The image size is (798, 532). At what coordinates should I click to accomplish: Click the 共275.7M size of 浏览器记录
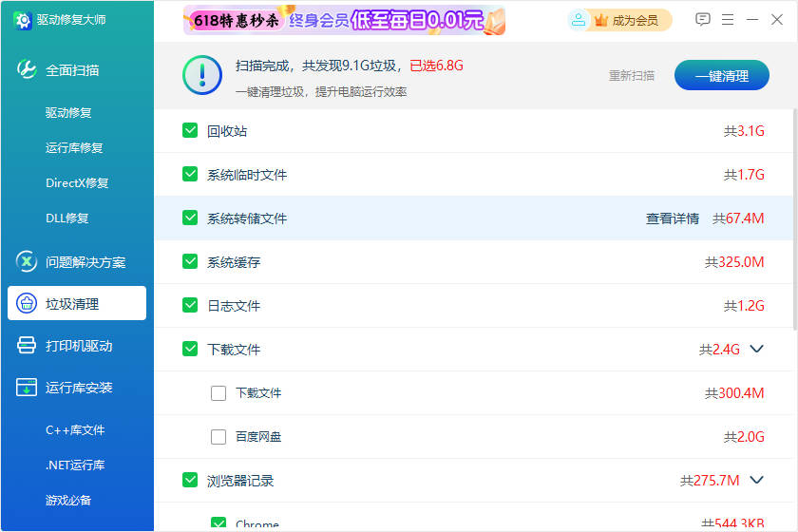(710, 481)
